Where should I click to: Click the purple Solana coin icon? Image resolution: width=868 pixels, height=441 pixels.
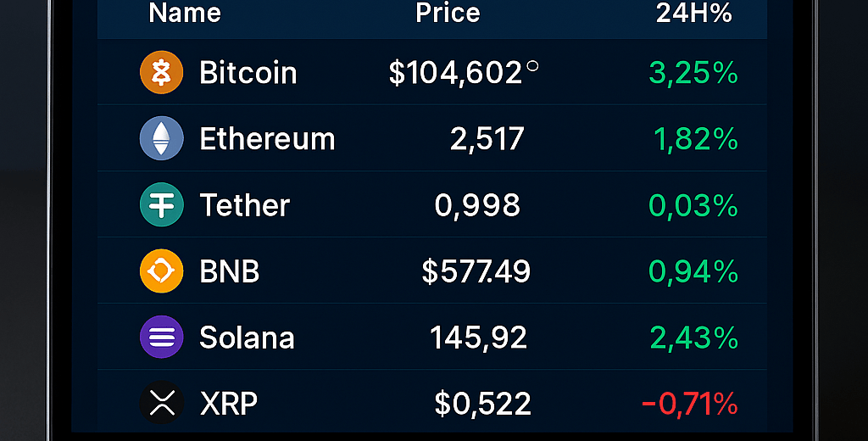pos(162,337)
